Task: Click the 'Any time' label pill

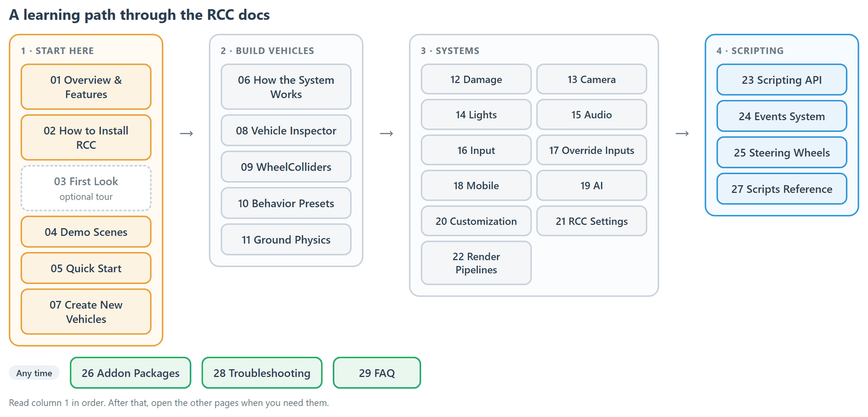Action: pyautogui.click(x=34, y=373)
